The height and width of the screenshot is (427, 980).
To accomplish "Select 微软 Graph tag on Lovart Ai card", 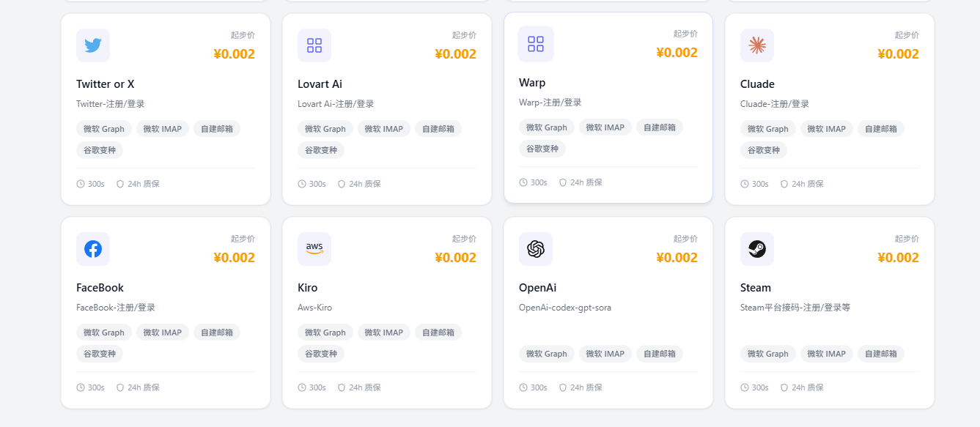I will coord(325,129).
